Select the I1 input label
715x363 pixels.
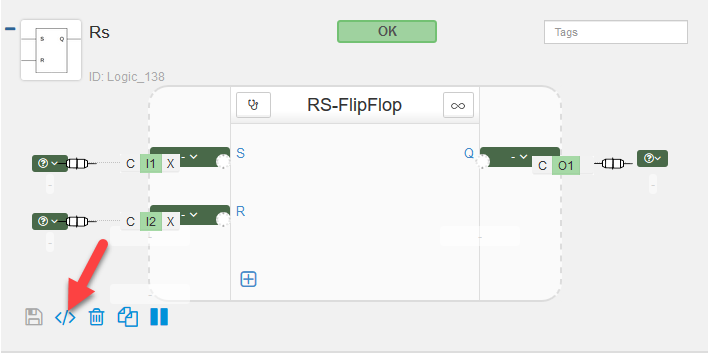click(151, 164)
